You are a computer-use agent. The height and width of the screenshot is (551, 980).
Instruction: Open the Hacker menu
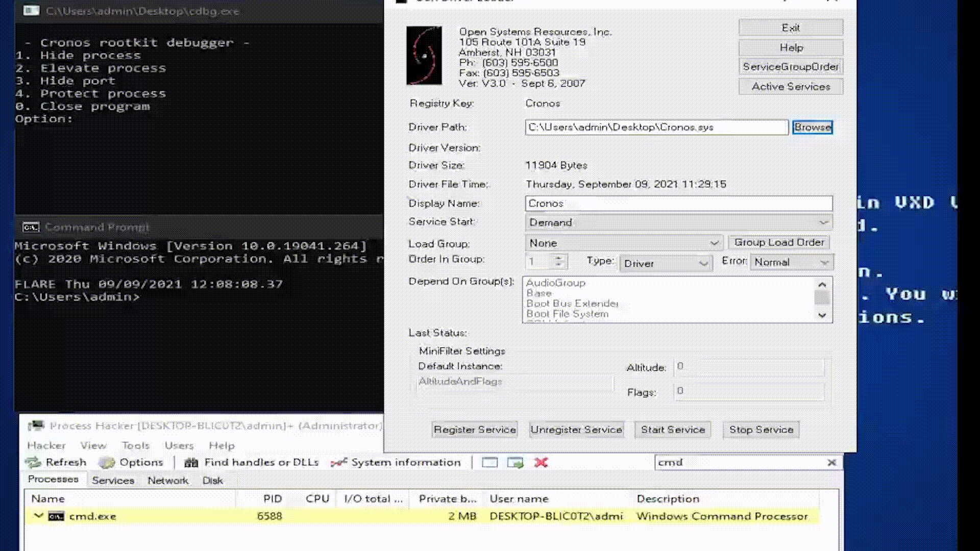[46, 445]
